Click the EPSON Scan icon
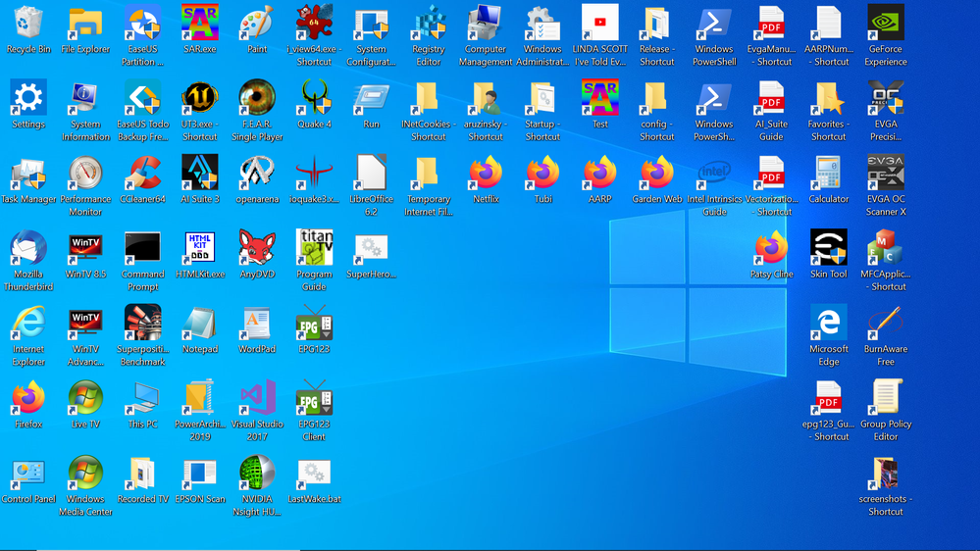 pos(200,473)
